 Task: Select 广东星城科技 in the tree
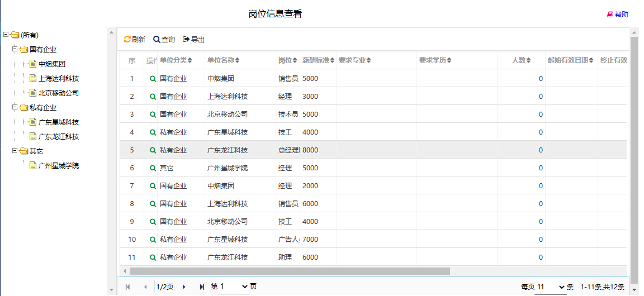[x=59, y=122]
